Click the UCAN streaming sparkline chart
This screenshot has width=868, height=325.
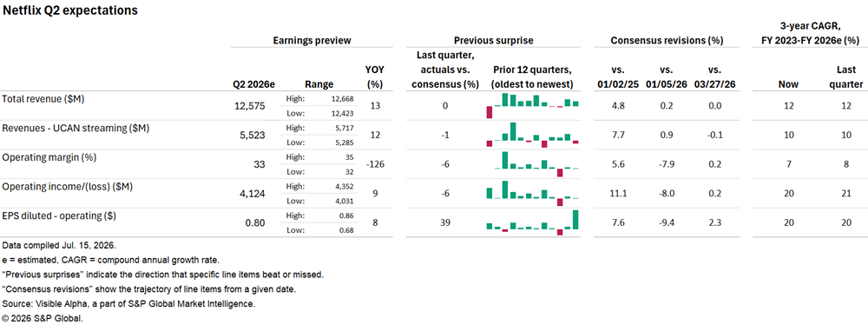(x=533, y=135)
